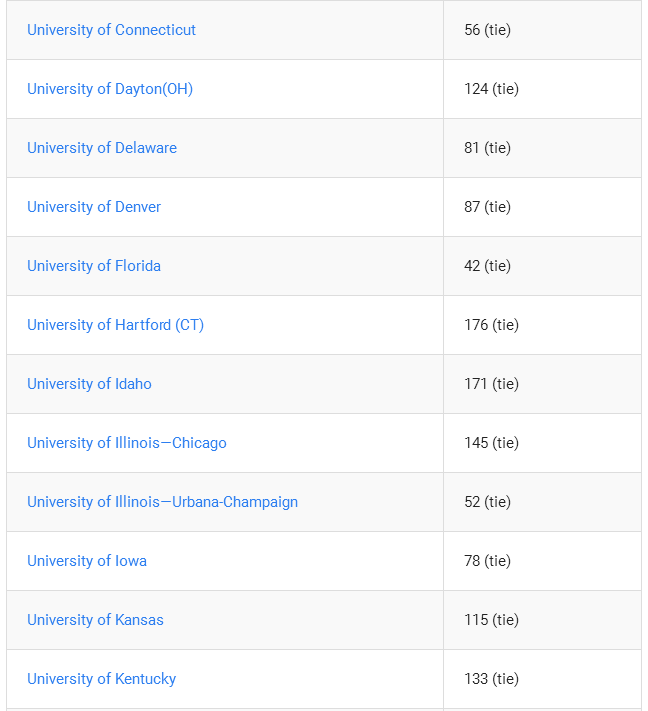Click the University of Kentucky link
Image resolution: width=648 pixels, height=711 pixels.
tap(101, 678)
